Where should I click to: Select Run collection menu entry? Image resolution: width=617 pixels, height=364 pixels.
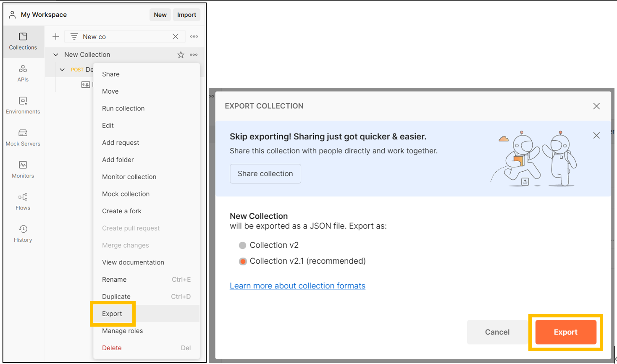(x=146, y=108)
